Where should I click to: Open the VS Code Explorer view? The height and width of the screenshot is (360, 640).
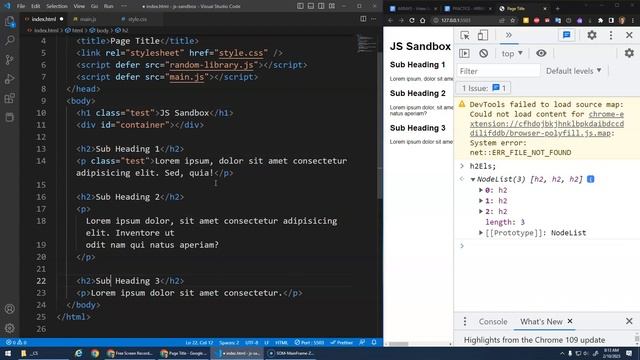(9, 21)
